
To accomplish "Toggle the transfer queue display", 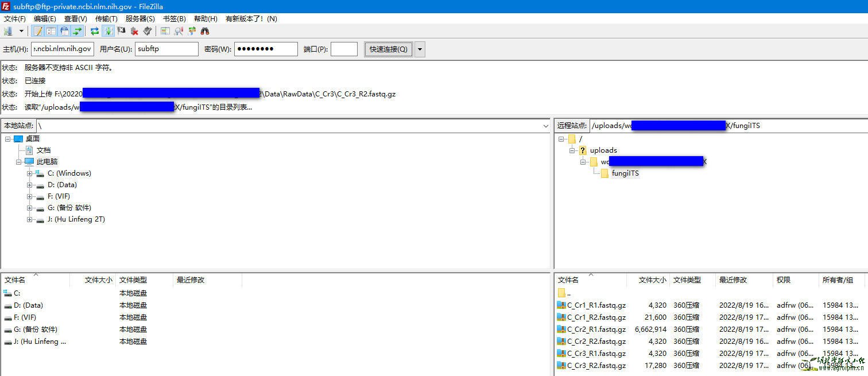I will coord(77,31).
